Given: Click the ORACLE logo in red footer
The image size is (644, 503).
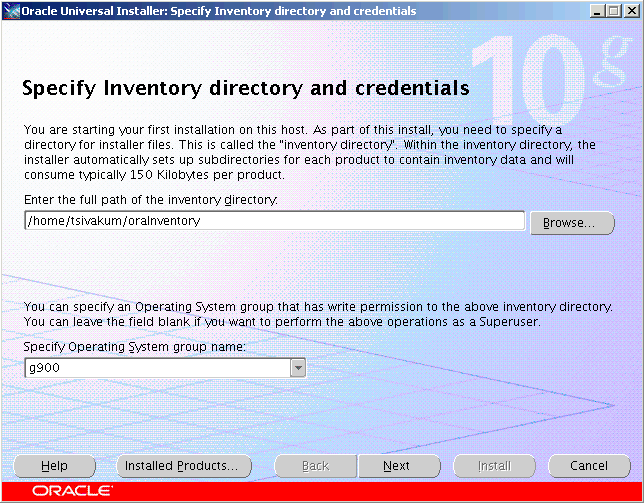Looking at the screenshot, I should pos(72,491).
